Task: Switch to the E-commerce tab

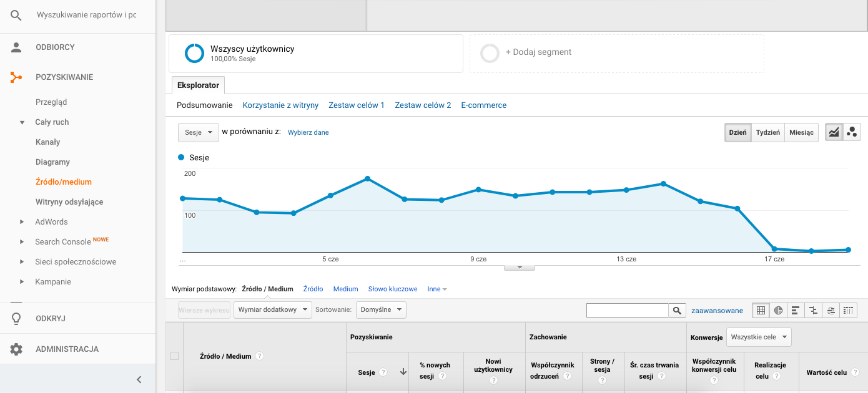Action: tap(483, 105)
